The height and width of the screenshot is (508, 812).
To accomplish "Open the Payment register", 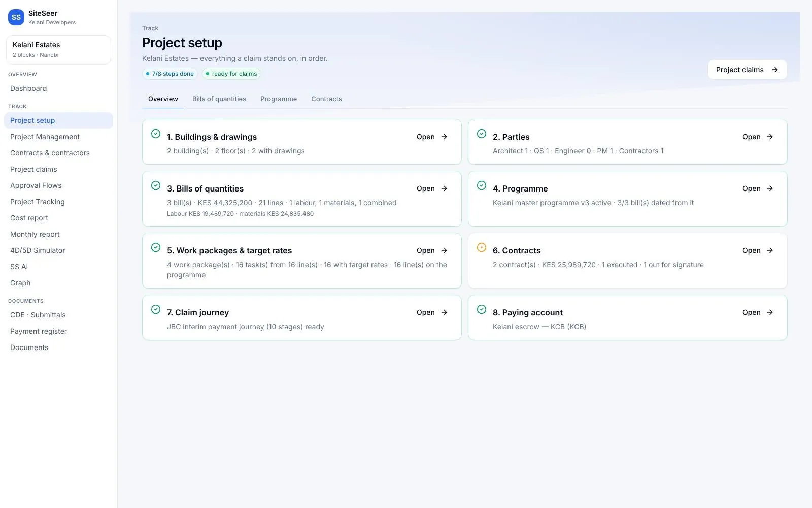I will (x=58, y=331).
